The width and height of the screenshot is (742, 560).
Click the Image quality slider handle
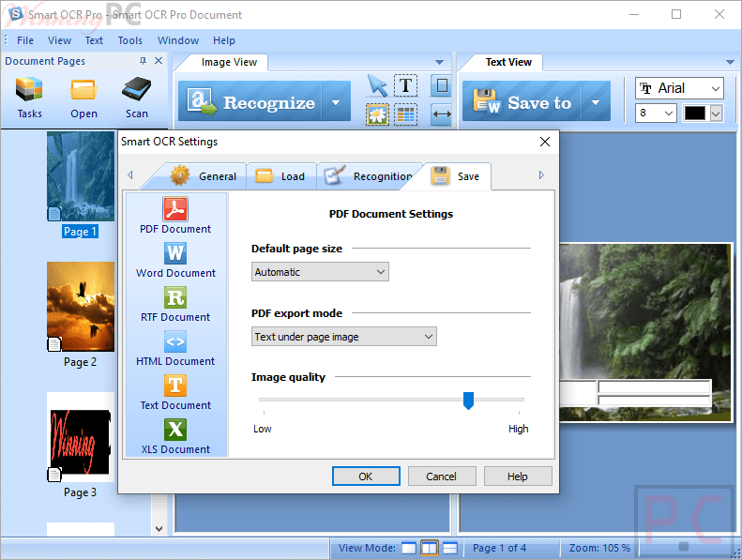point(468,401)
